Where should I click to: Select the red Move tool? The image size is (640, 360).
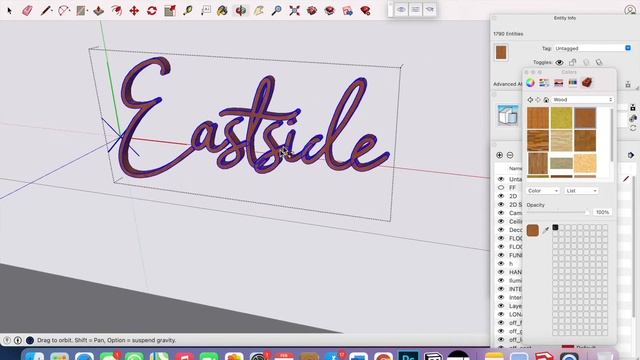(134, 11)
